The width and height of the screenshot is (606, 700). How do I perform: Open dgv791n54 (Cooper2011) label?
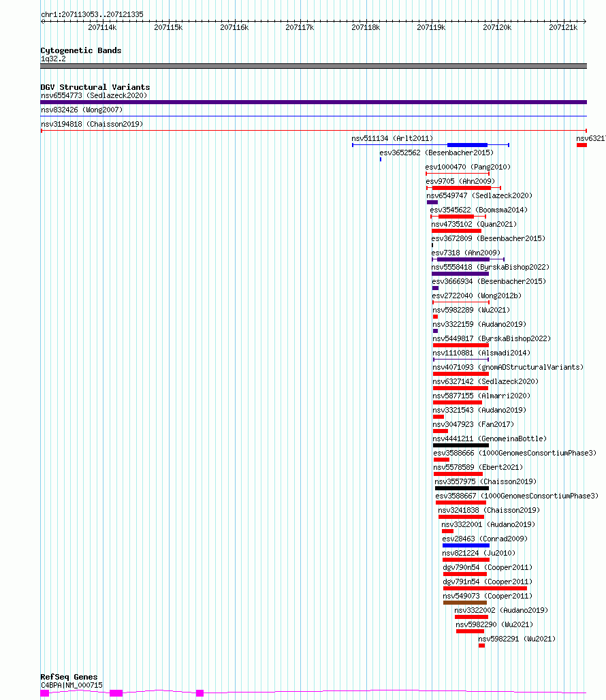tap(488, 582)
